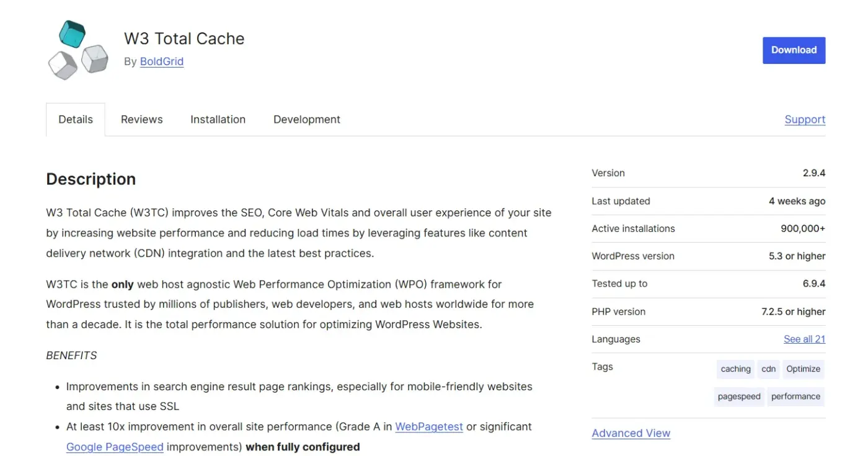The height and width of the screenshot is (456, 868).
Task: Open the Advanced View link
Action: tap(631, 434)
